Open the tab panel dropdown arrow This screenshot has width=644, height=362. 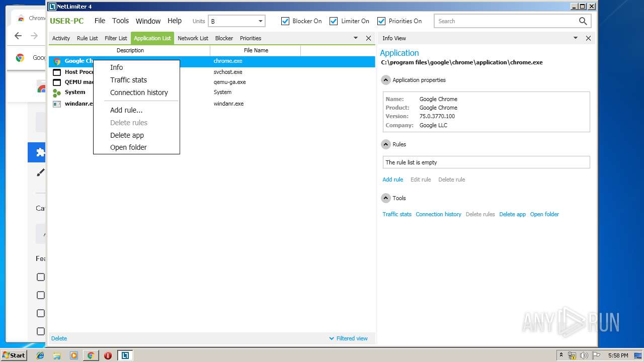pos(356,38)
